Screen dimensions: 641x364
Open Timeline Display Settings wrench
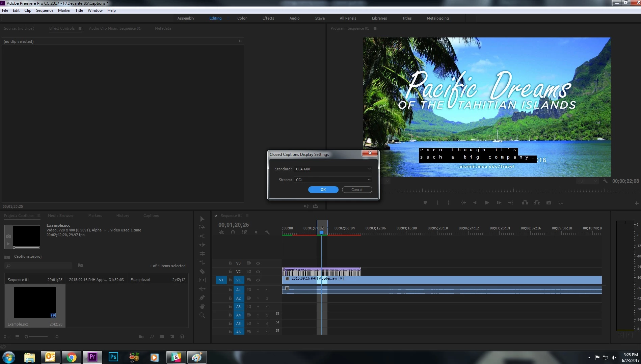(x=267, y=232)
